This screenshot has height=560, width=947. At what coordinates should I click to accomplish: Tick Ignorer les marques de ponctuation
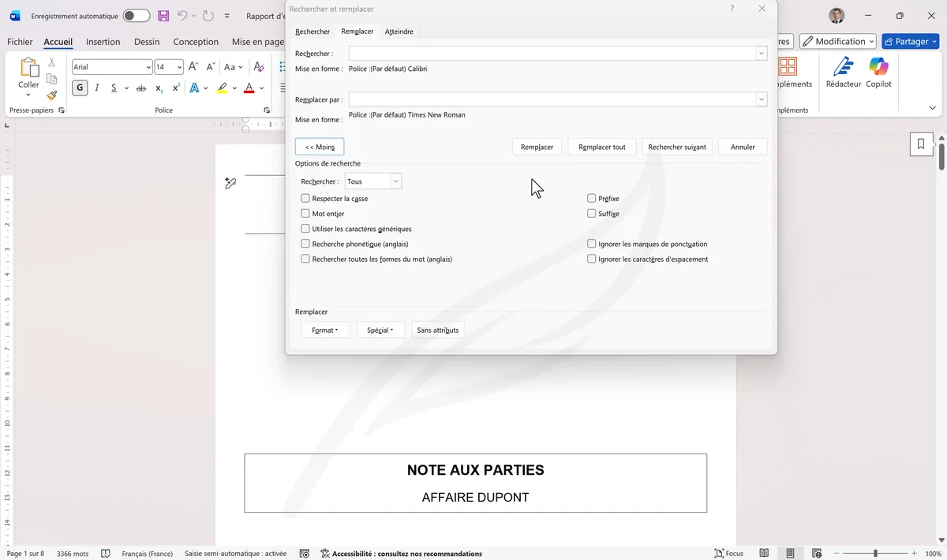(x=592, y=245)
